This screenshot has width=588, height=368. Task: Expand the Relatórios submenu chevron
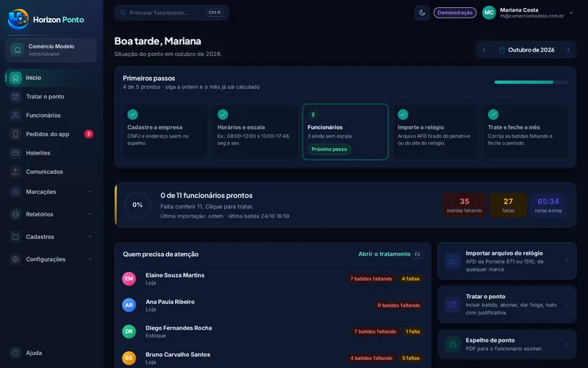point(90,214)
